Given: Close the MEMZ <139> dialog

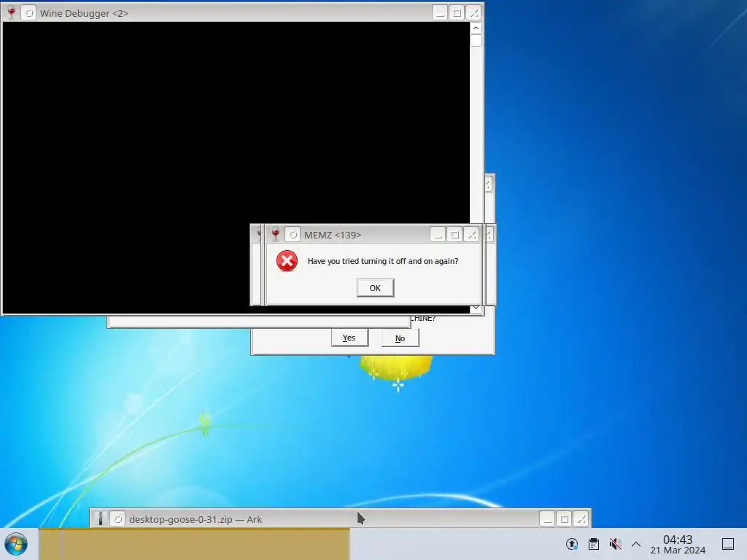Looking at the screenshot, I should click(x=472, y=234).
